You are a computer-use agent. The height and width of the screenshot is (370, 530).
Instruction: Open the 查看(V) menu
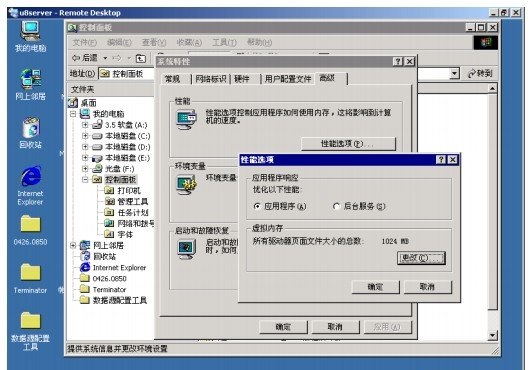pyautogui.click(x=154, y=43)
